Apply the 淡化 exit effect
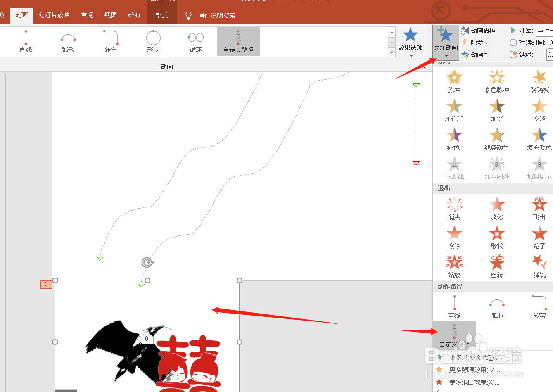The width and height of the screenshot is (553, 392). pos(497,209)
